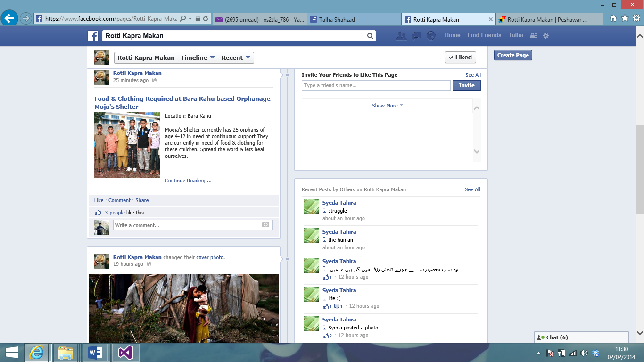This screenshot has width=644, height=362.
Task: Click the security lock icon in address bar
Action: coord(198,19)
